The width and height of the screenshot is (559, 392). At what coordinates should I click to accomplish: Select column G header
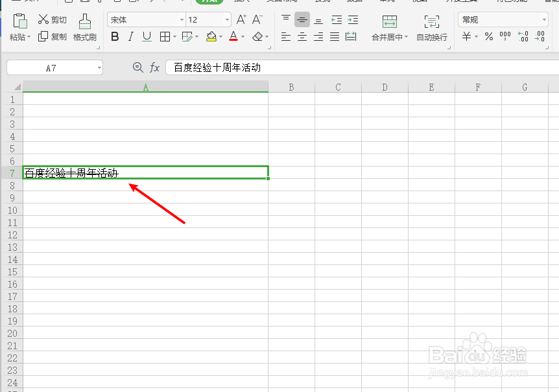tap(525, 87)
